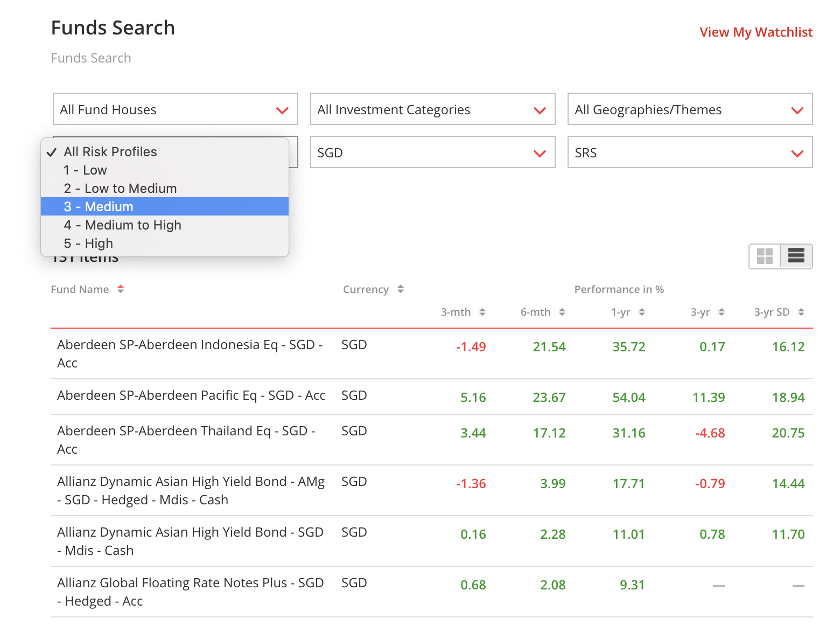Sort by 3-yr performance arrows
This screenshot has width=840, height=625.
click(721, 312)
